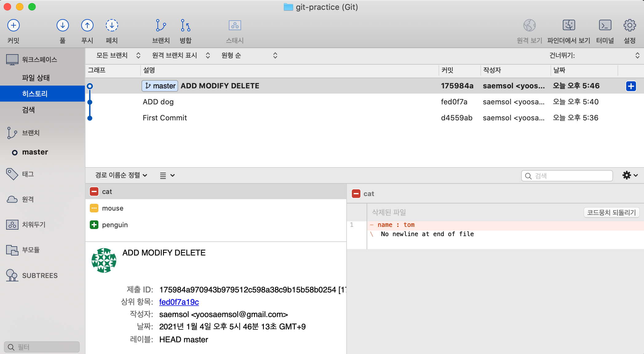Select History (히스토리) in sidebar
The width and height of the screenshot is (644, 354).
42,94
